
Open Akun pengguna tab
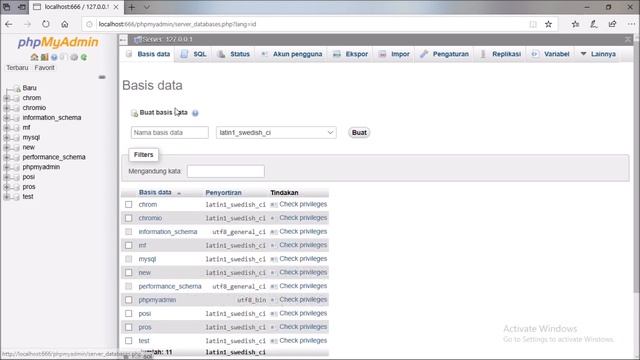coord(292,54)
